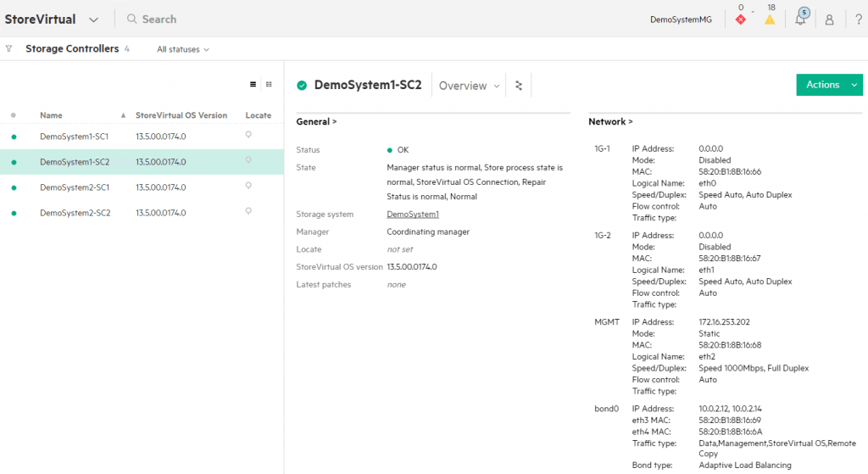Screen dimensions: 868x474
Task: Open the All statuses filter dropdown
Action: [183, 49]
